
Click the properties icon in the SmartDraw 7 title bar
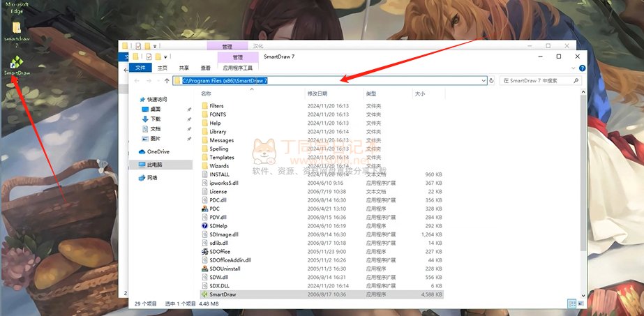pyautogui.click(x=149, y=57)
